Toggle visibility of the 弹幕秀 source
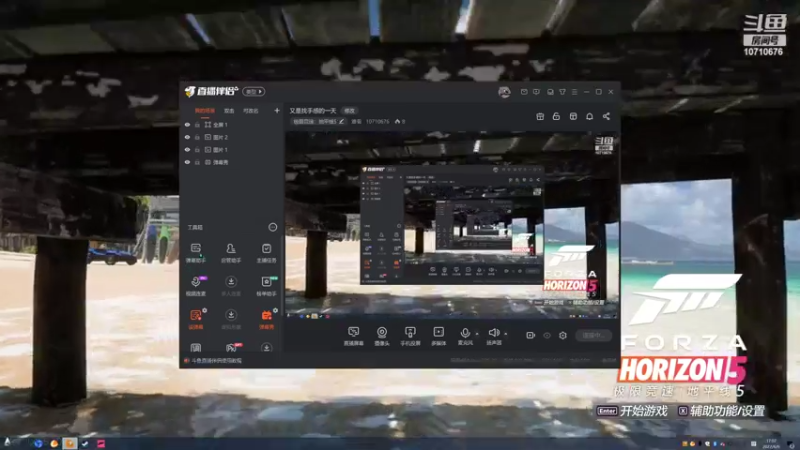Image resolution: width=800 pixels, height=450 pixels. pyautogui.click(x=187, y=162)
